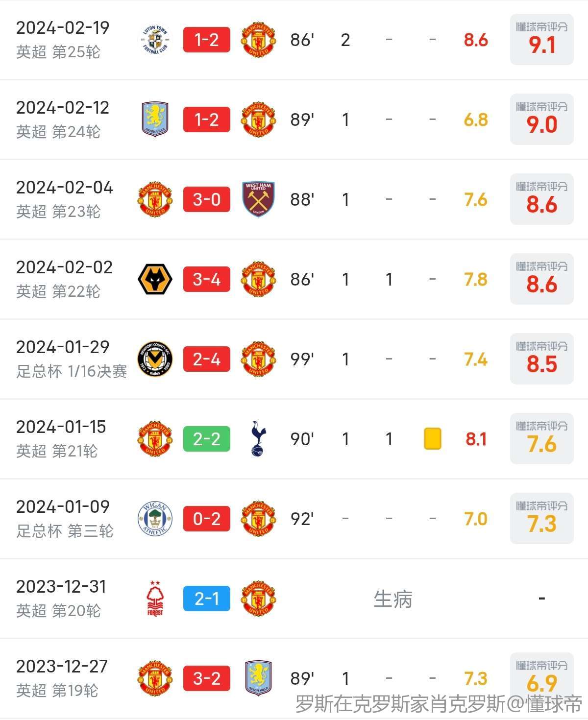Click the Wolves club crest
Viewport: 588px width, 720px height.
point(155,279)
